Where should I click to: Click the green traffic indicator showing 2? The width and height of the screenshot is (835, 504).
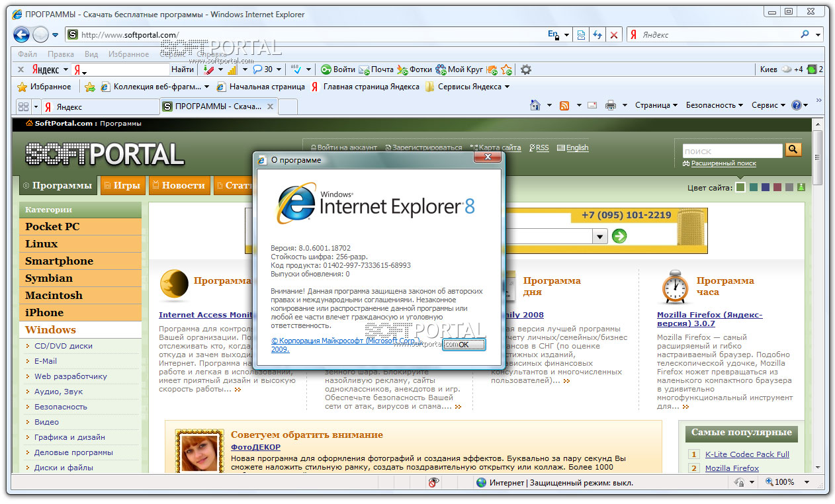tap(814, 69)
